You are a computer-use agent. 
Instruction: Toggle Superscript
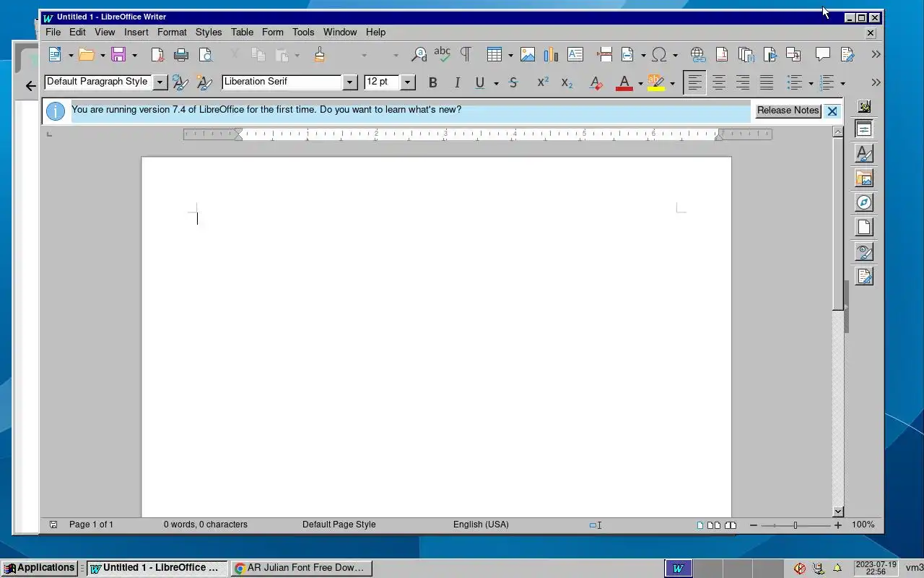[x=543, y=82]
